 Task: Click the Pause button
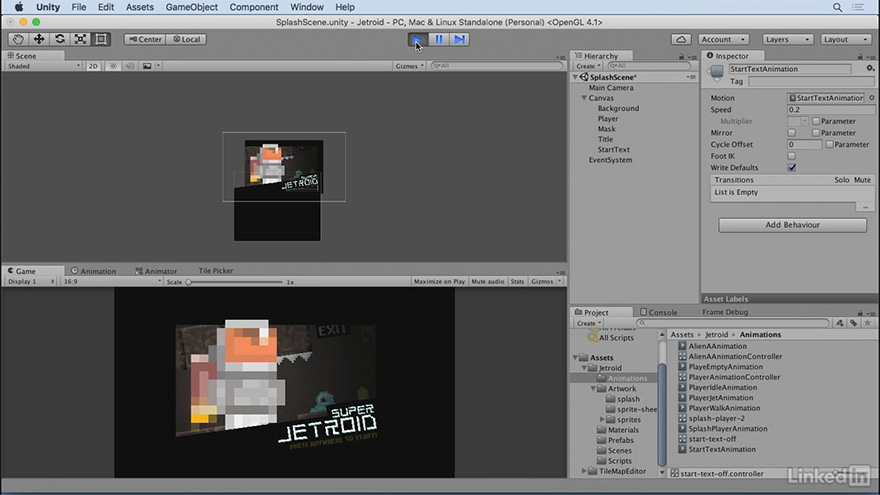coord(439,39)
